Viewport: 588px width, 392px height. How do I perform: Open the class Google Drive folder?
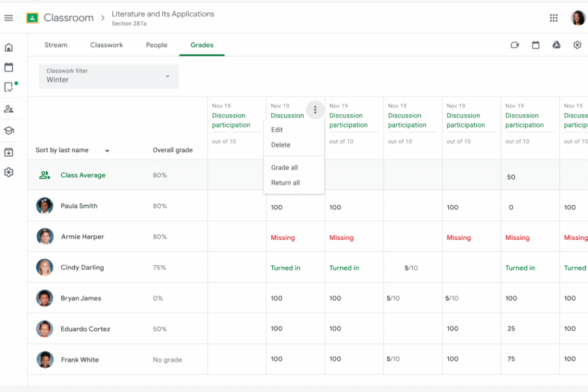click(x=556, y=45)
